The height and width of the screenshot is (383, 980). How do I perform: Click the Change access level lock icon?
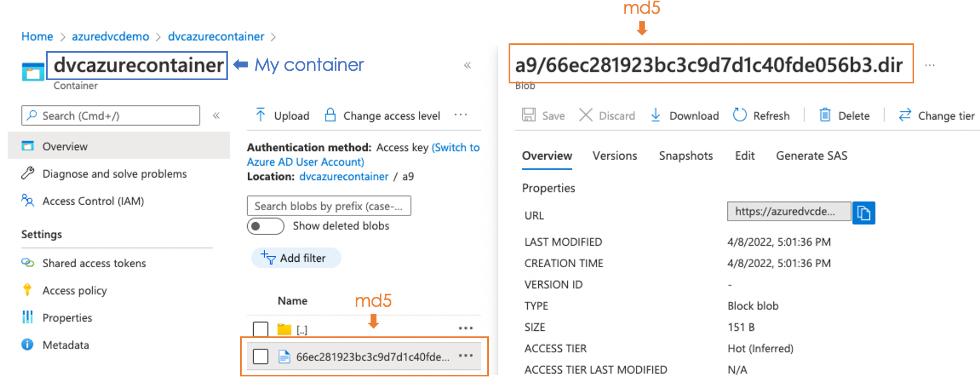[x=330, y=115]
